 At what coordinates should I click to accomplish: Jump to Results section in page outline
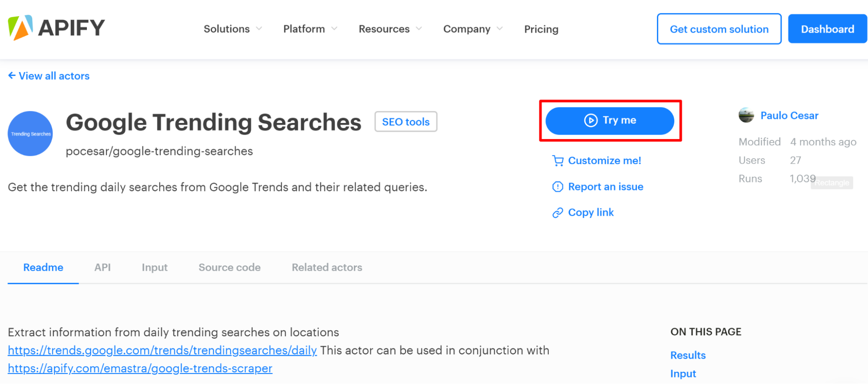[688, 355]
